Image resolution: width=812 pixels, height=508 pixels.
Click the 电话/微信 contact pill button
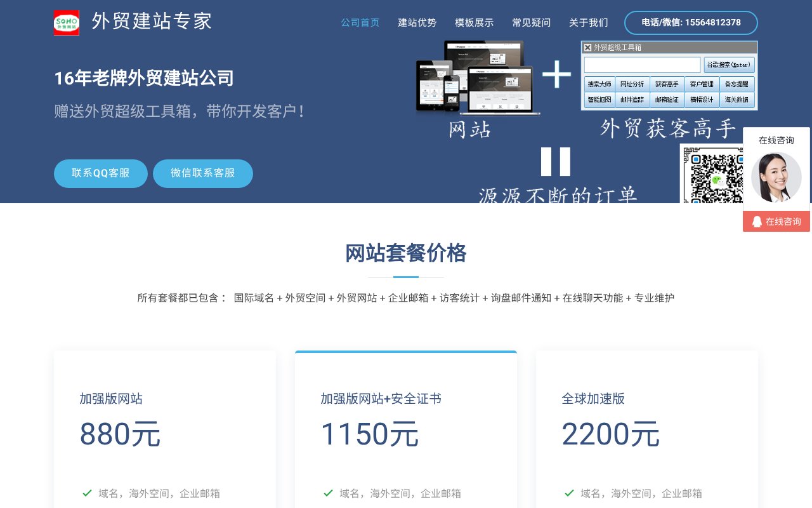click(691, 22)
